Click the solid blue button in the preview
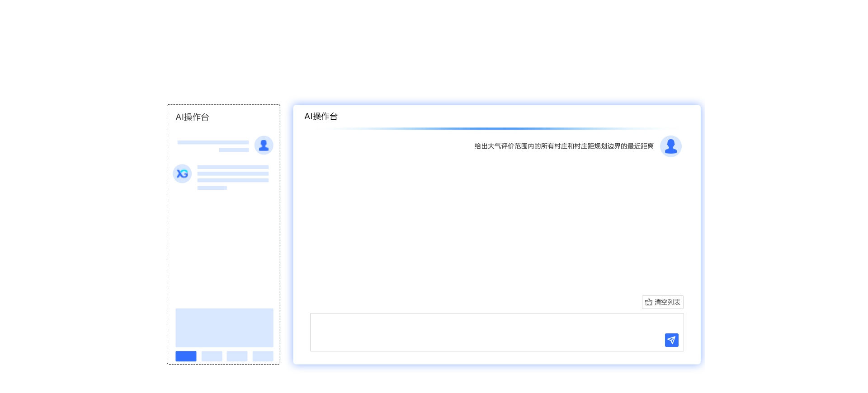 tap(186, 356)
